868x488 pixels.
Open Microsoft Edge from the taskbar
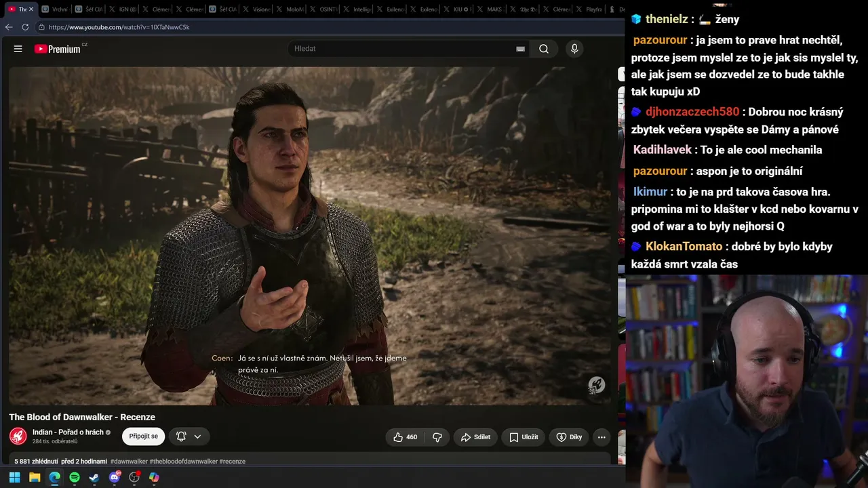click(x=54, y=477)
